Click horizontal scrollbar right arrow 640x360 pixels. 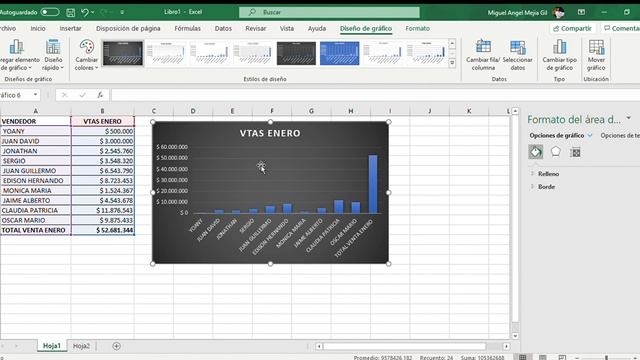click(x=506, y=346)
